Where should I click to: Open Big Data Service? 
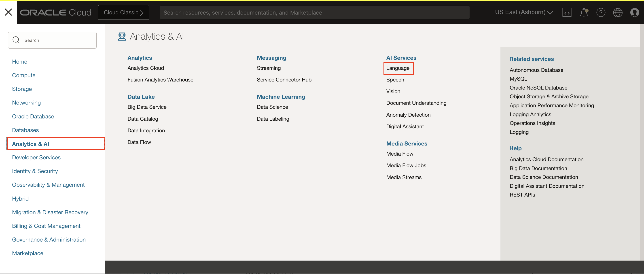(147, 107)
